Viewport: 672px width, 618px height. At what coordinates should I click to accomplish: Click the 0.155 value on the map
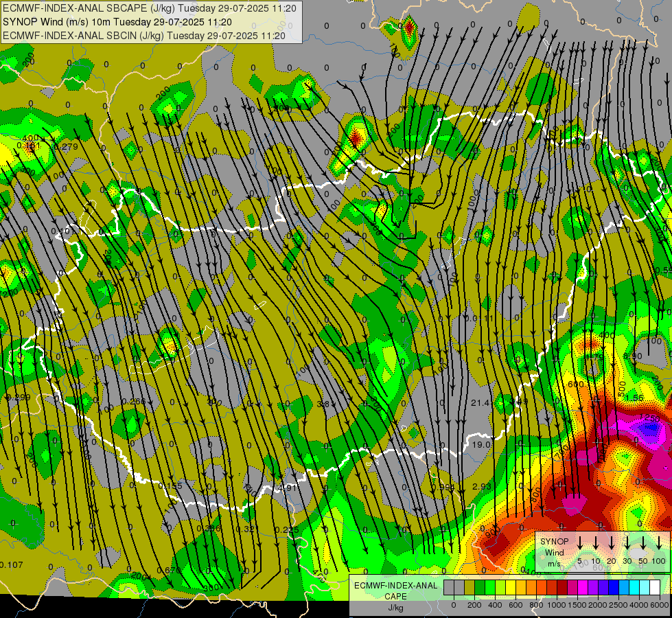point(170,486)
